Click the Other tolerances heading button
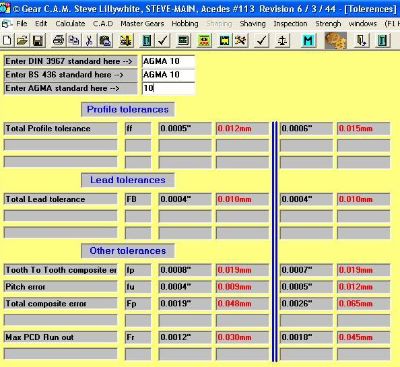The width and height of the screenshot is (400, 367). (x=128, y=251)
